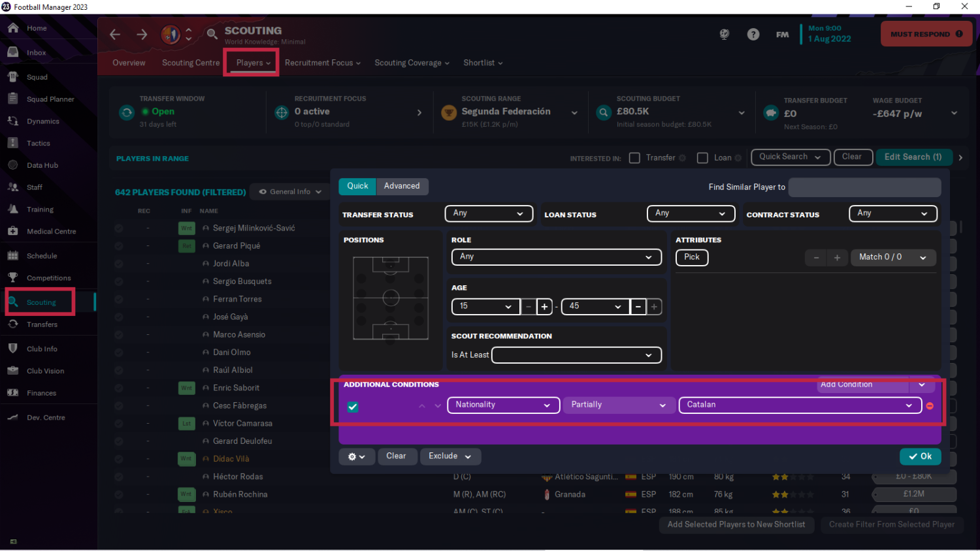The width and height of the screenshot is (980, 551).
Task: Toggle the Loan interested-in checkbox
Action: click(x=702, y=158)
